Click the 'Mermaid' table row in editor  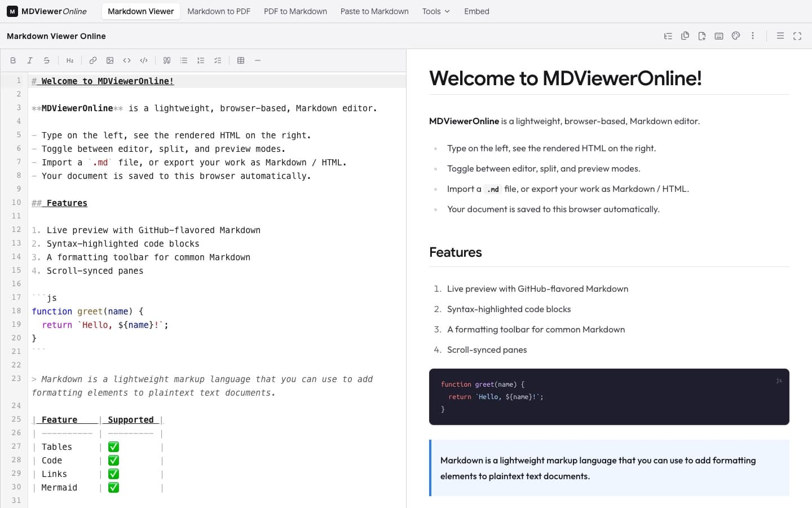98,487
